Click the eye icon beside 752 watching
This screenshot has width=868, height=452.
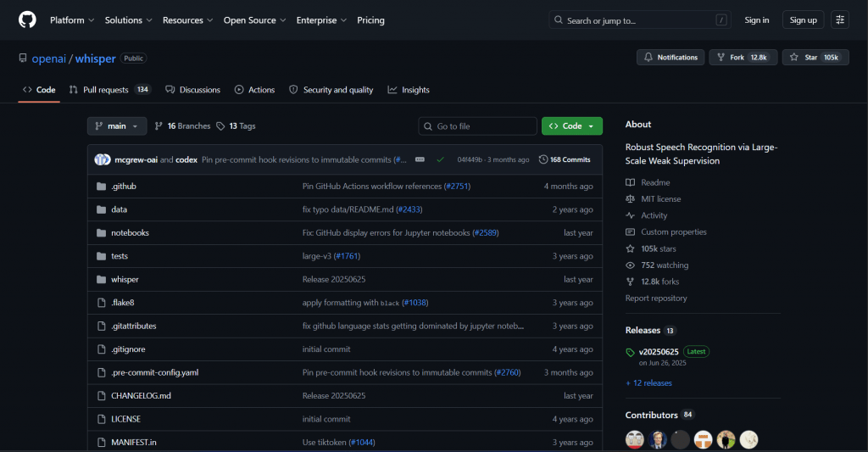tap(630, 265)
